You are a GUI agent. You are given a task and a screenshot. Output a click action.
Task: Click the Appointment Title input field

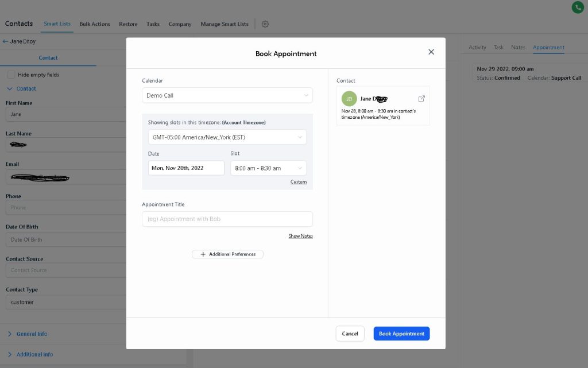227,219
